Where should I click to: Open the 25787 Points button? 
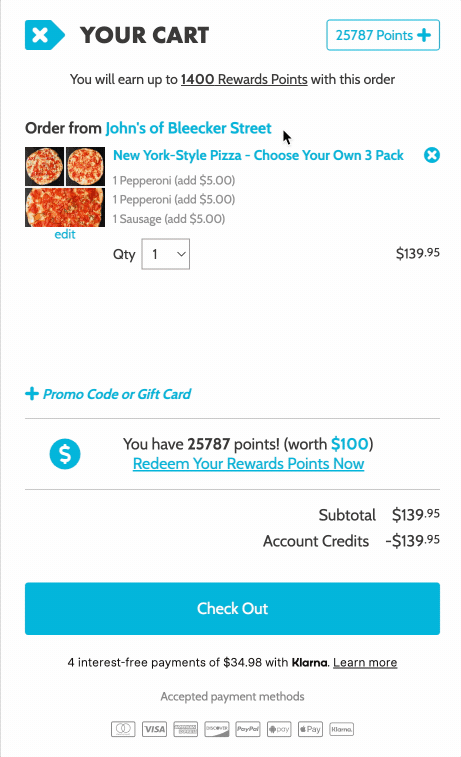[x=383, y=35]
